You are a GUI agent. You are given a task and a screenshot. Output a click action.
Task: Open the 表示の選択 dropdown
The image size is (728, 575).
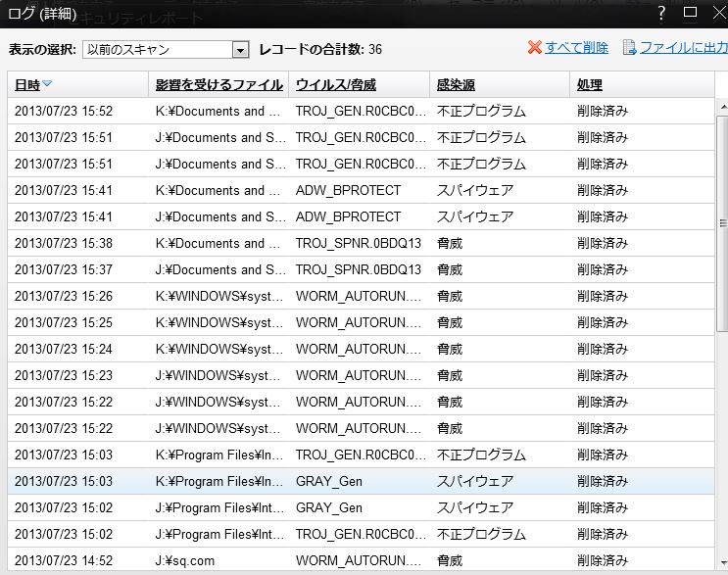coord(240,50)
